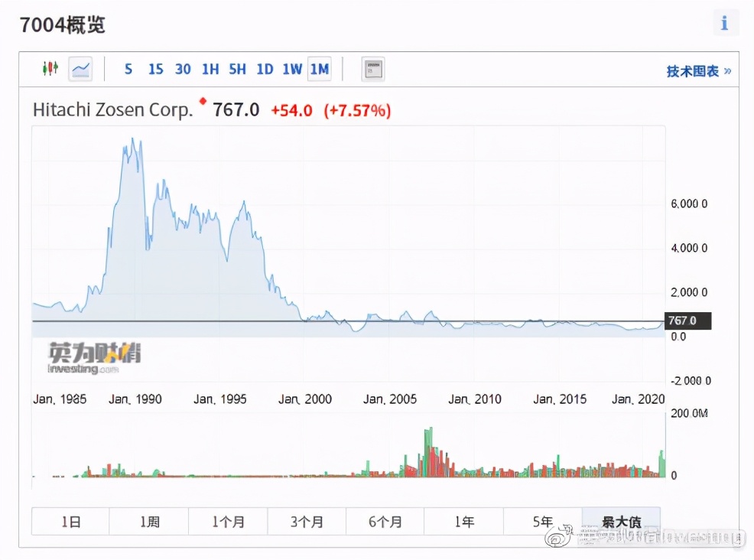Open the info icon at top right
This screenshot has width=754, height=560.
(725, 23)
